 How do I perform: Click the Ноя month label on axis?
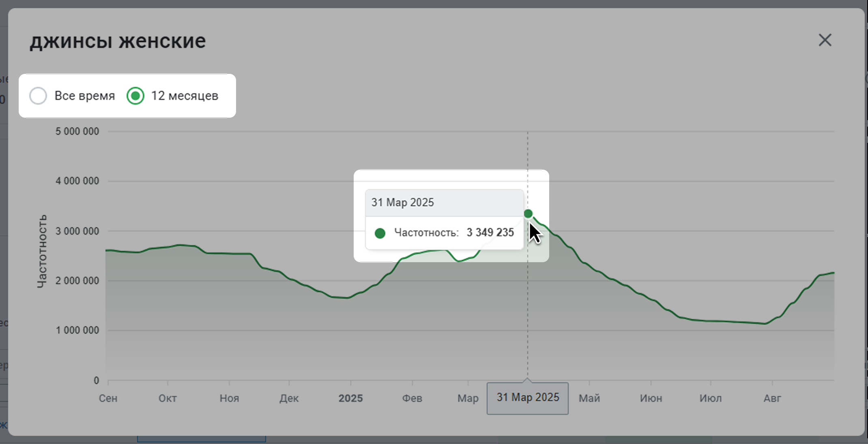coord(229,398)
